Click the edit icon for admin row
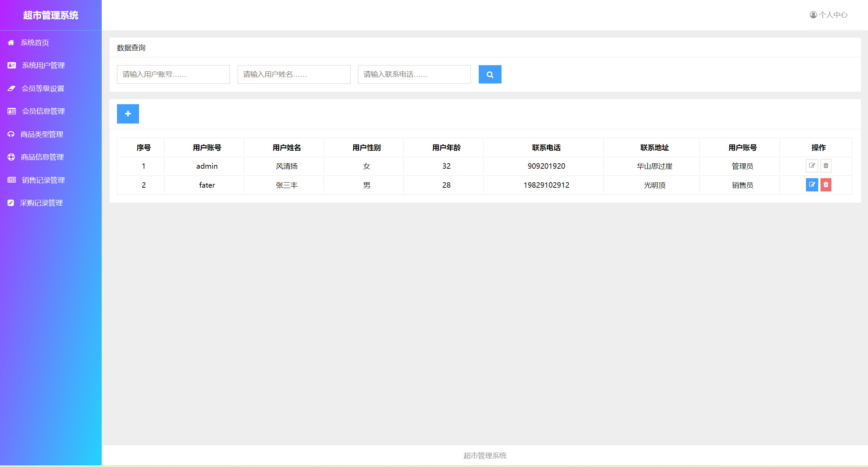 [x=812, y=166]
